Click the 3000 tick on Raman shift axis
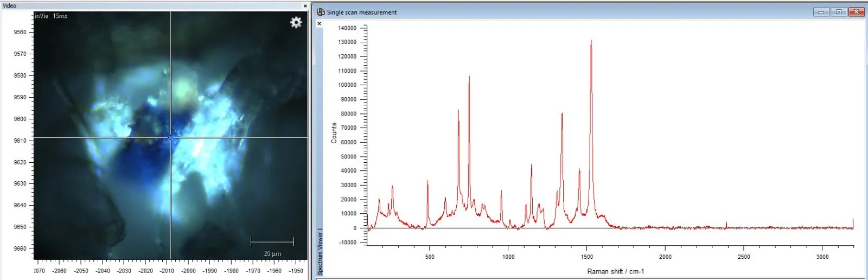 822,257
